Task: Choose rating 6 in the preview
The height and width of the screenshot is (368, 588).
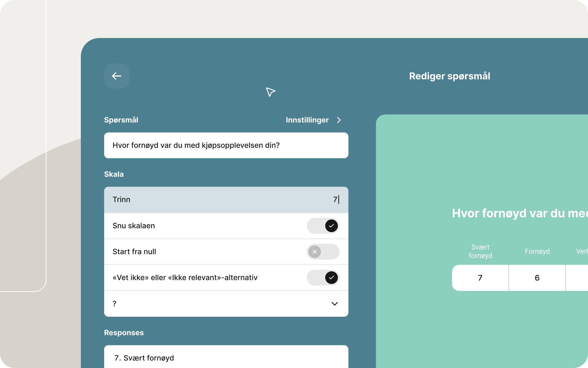Action: point(537,278)
